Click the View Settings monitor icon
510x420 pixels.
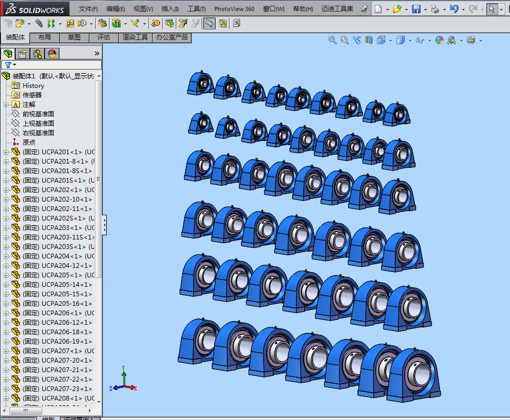tap(471, 40)
